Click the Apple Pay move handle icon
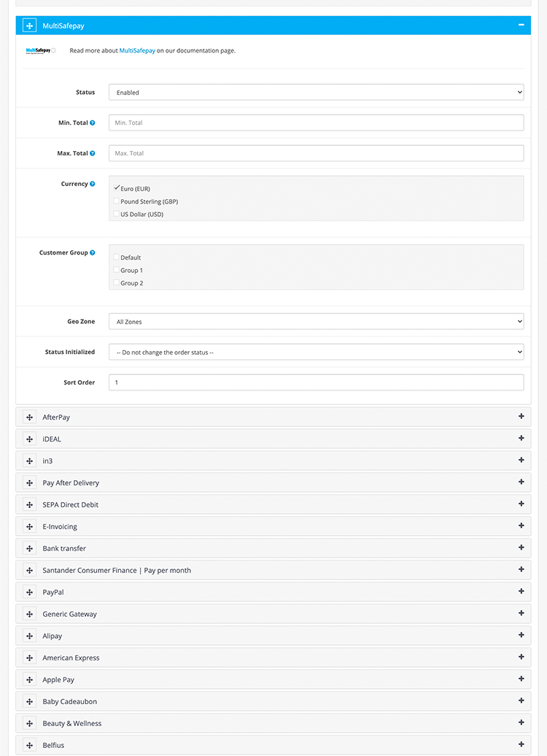The height and width of the screenshot is (756, 547). coord(29,679)
